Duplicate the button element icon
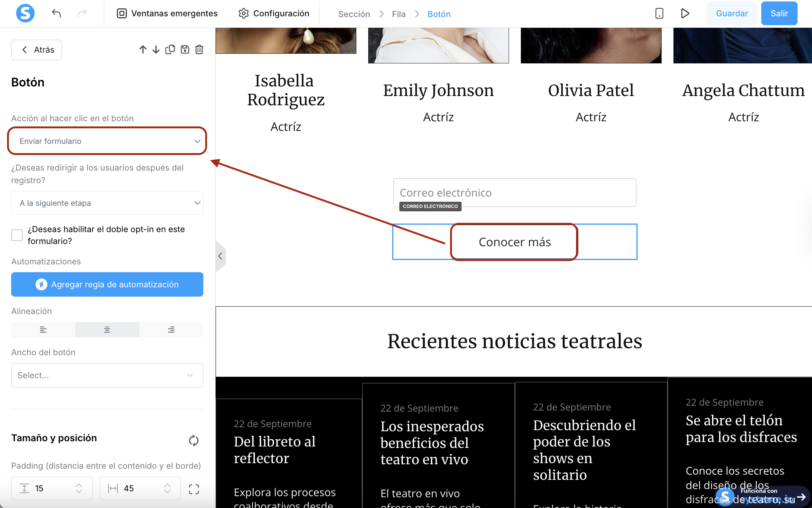 tap(170, 50)
